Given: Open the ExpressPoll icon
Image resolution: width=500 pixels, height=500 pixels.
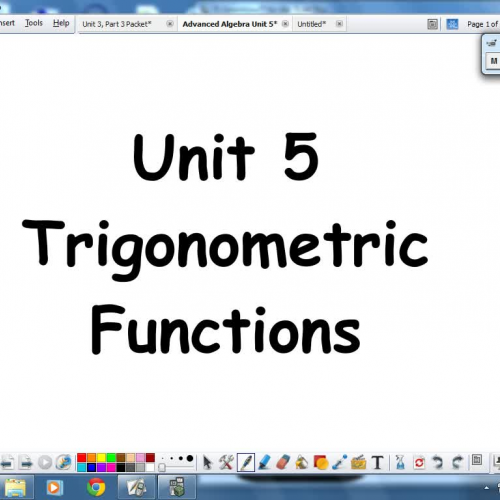Looking at the screenshot, I should [63, 462].
